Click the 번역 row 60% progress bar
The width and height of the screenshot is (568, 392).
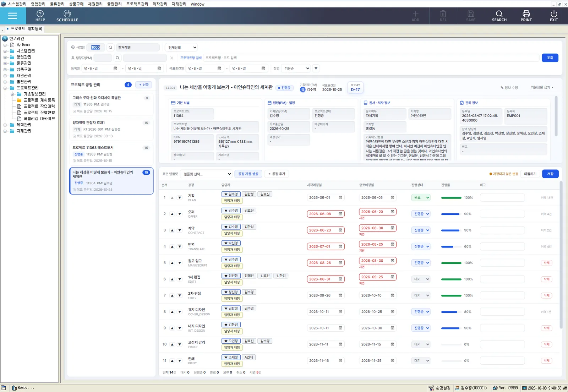click(451, 247)
